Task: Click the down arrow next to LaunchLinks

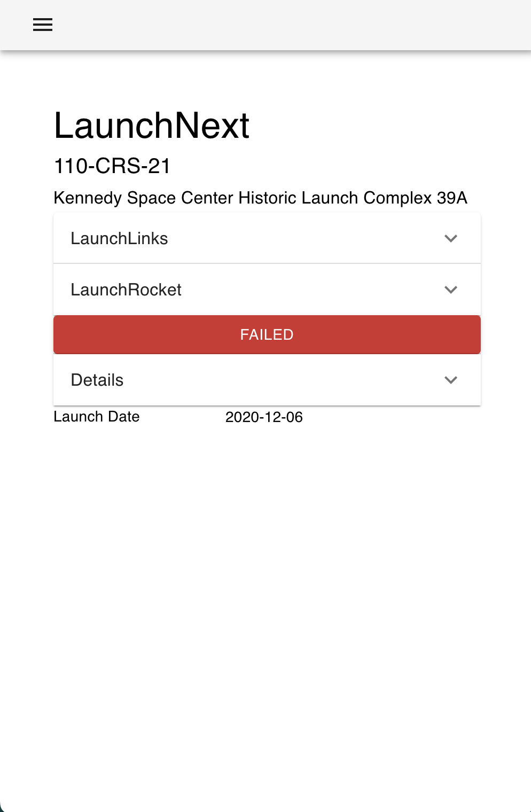Action: (451, 238)
